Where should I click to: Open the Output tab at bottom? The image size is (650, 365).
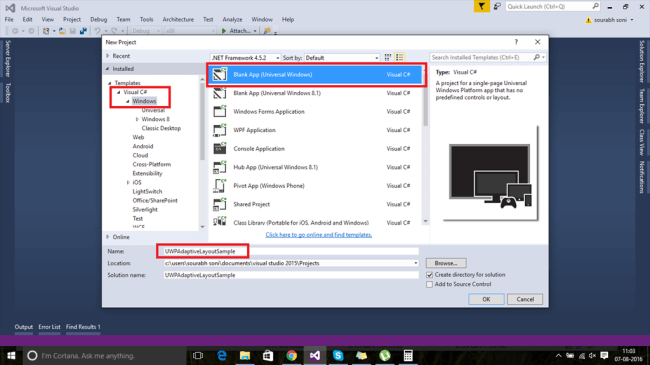24,327
